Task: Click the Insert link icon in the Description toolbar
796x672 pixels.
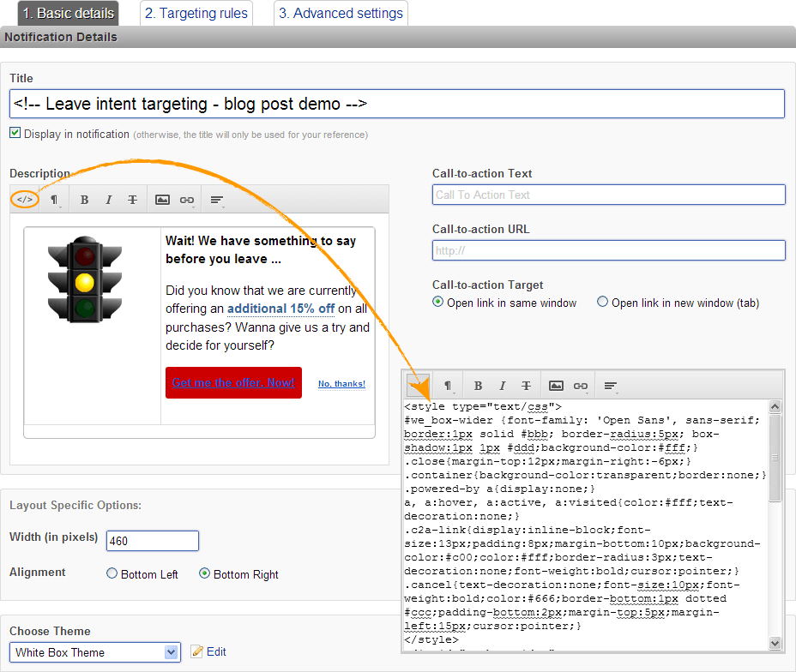Action: [186, 200]
